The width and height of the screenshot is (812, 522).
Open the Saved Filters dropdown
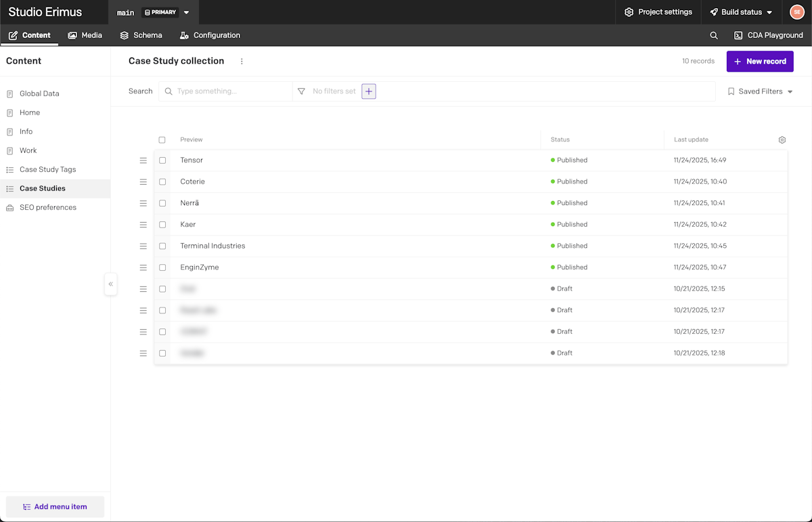click(x=760, y=91)
